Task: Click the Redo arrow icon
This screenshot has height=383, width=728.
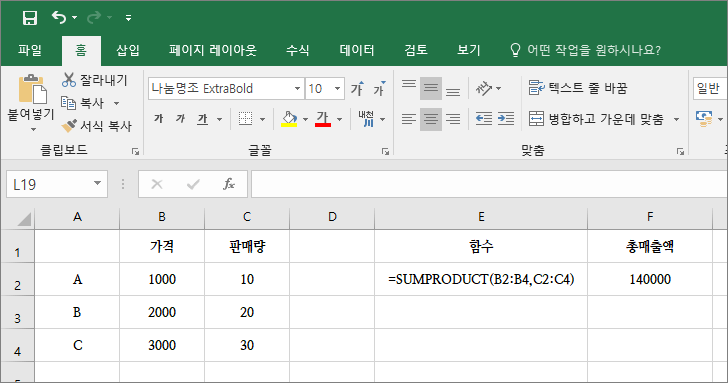Action: coord(94,18)
